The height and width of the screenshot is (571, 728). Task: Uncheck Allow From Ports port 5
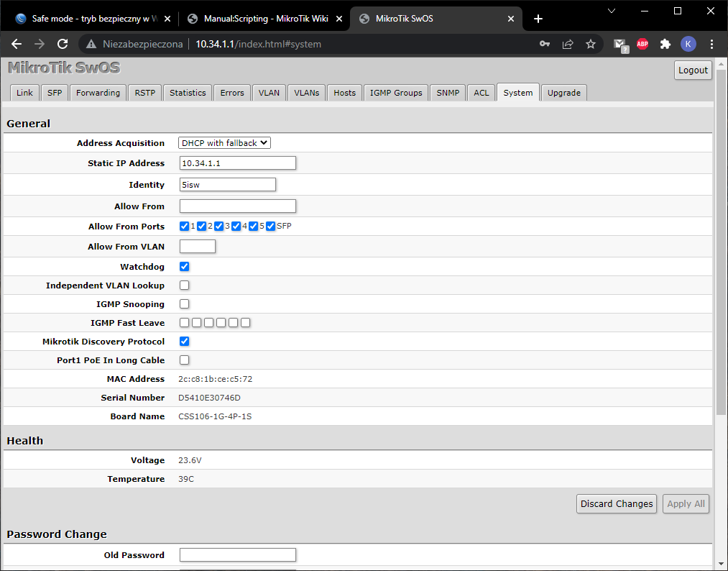coord(253,227)
